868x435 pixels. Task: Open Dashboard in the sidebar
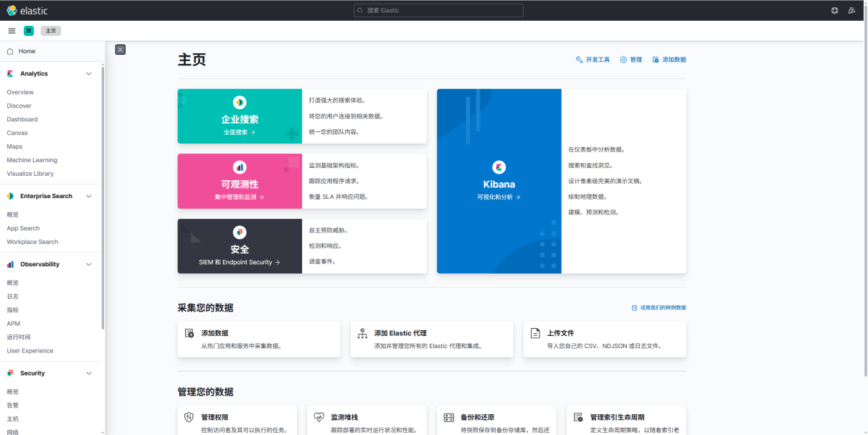[x=22, y=119]
